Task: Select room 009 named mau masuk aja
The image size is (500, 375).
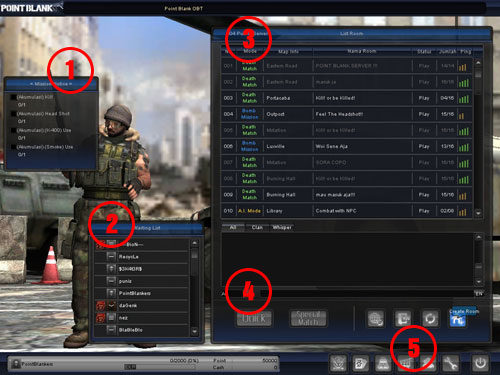Action: (x=347, y=195)
